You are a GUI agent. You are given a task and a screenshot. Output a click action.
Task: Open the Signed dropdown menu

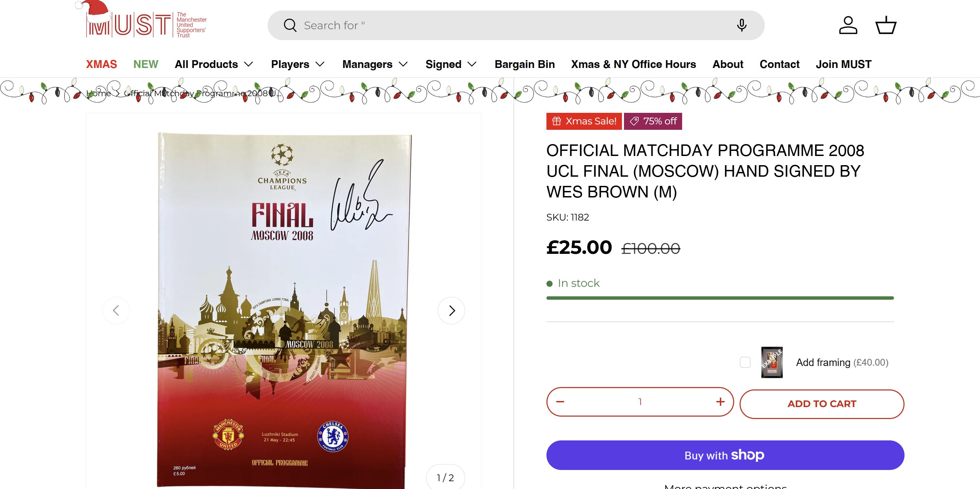(x=451, y=64)
